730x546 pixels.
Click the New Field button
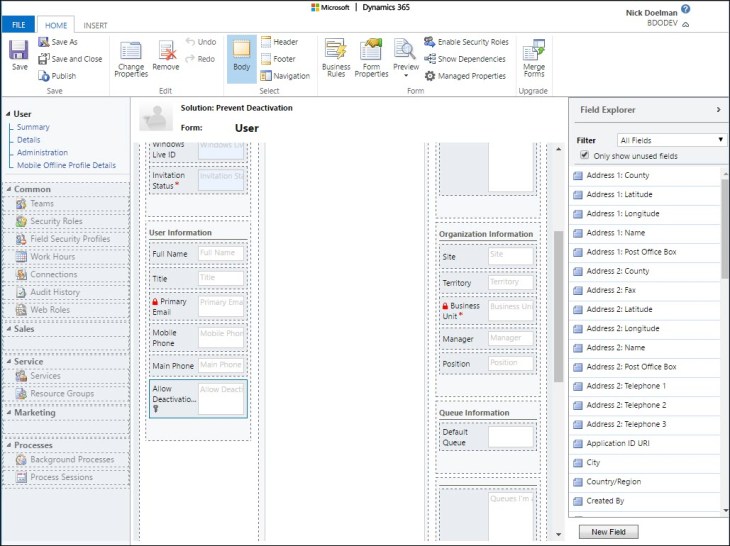click(x=608, y=532)
